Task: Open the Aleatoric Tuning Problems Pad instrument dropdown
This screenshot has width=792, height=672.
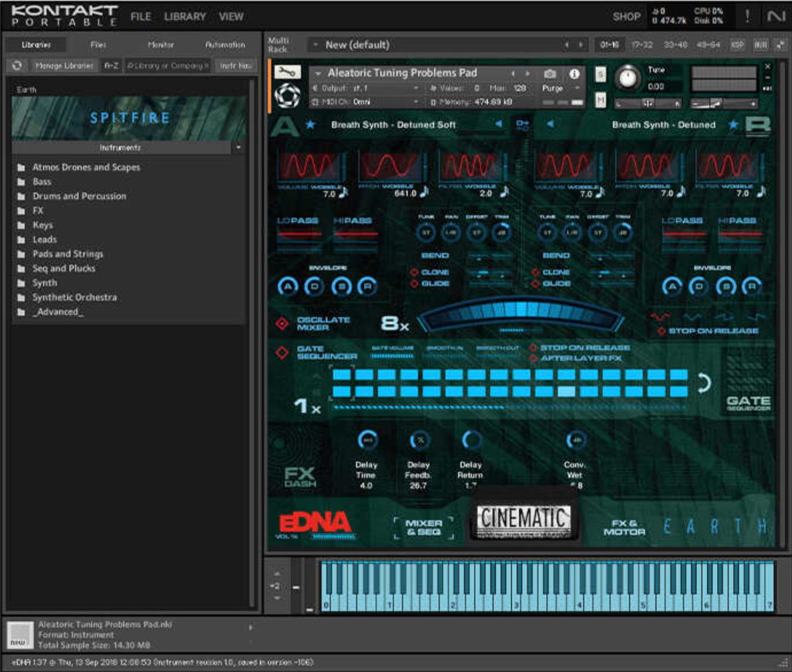Action: [x=318, y=73]
